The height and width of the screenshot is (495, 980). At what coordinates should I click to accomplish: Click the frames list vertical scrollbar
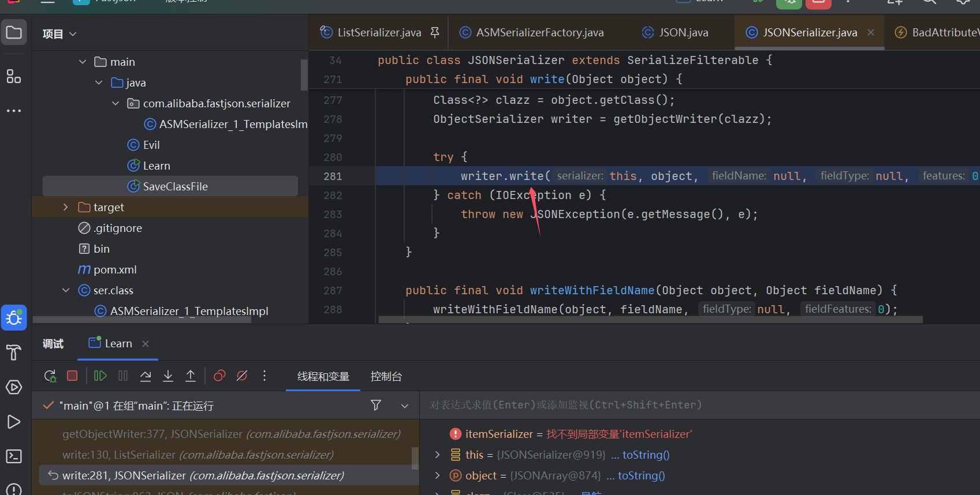pyautogui.click(x=415, y=458)
